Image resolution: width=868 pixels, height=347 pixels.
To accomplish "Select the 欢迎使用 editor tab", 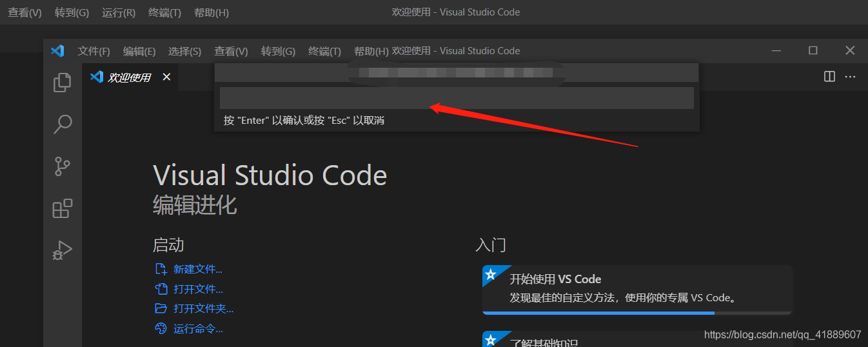I will pyautogui.click(x=130, y=77).
